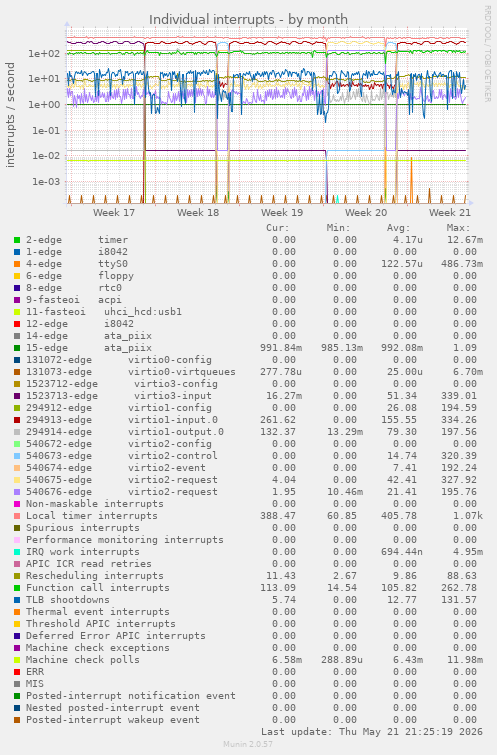
Task: Click the orange 4-edge ttyS0 swatch
Action: [x=17, y=264]
